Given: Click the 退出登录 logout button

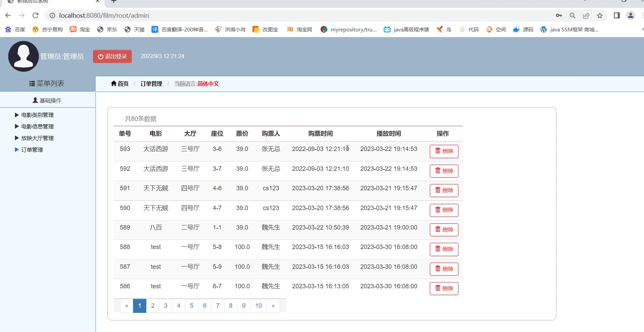Looking at the screenshot, I should click(x=112, y=56).
